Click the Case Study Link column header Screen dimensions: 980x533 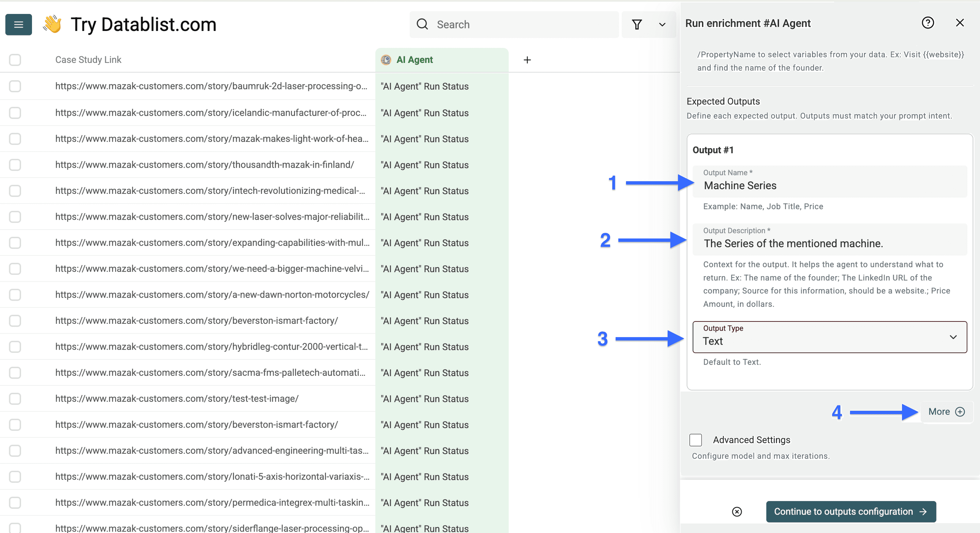tap(88, 60)
